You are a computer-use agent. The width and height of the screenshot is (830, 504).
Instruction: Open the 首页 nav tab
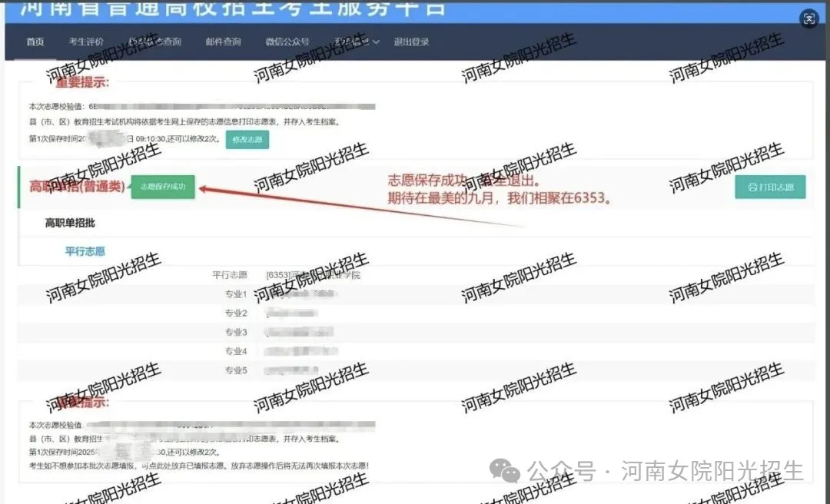[35, 42]
